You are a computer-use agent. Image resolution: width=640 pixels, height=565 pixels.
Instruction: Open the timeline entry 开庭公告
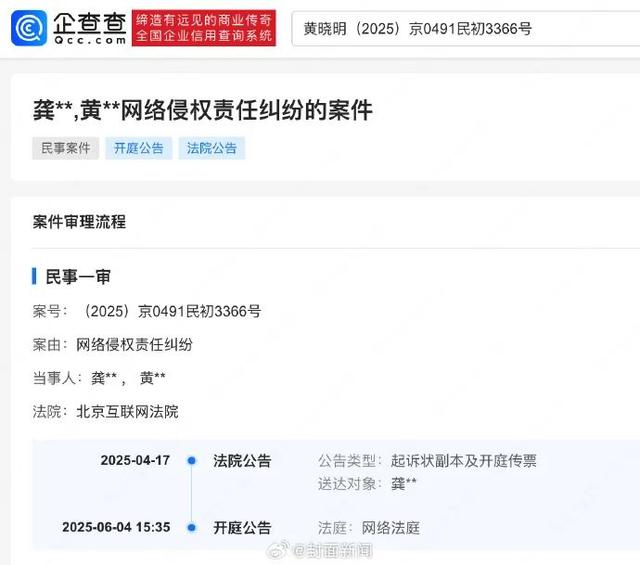click(x=242, y=527)
